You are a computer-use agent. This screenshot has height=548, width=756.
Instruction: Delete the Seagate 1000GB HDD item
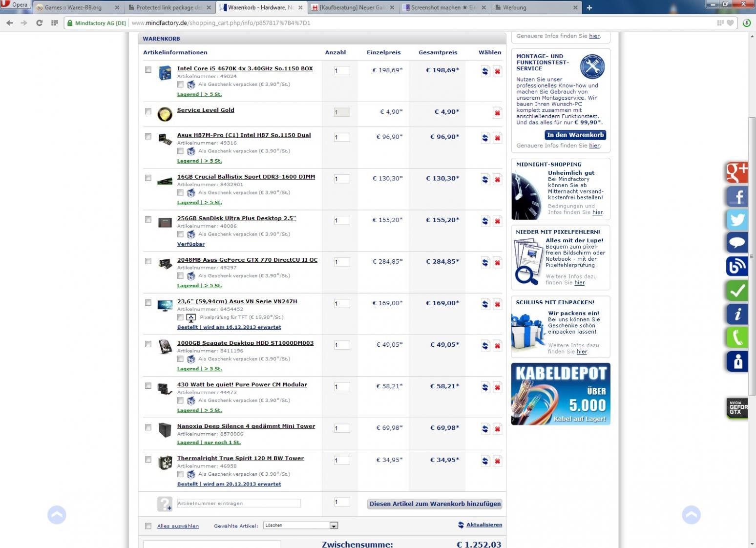[x=497, y=345]
